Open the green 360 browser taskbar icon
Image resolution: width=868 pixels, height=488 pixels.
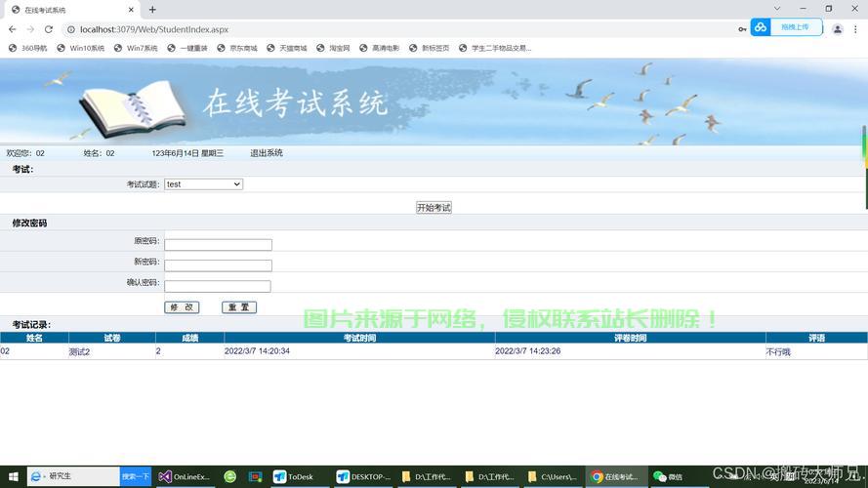point(229,476)
